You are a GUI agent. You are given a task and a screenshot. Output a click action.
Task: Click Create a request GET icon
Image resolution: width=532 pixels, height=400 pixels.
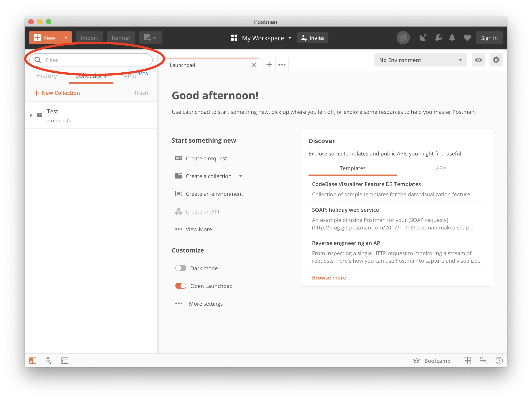click(x=179, y=158)
